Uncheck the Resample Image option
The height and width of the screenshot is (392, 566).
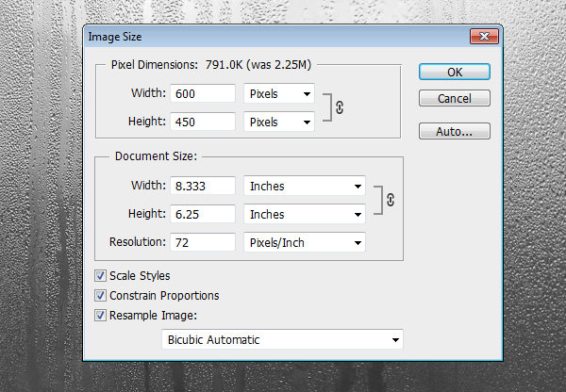(101, 316)
